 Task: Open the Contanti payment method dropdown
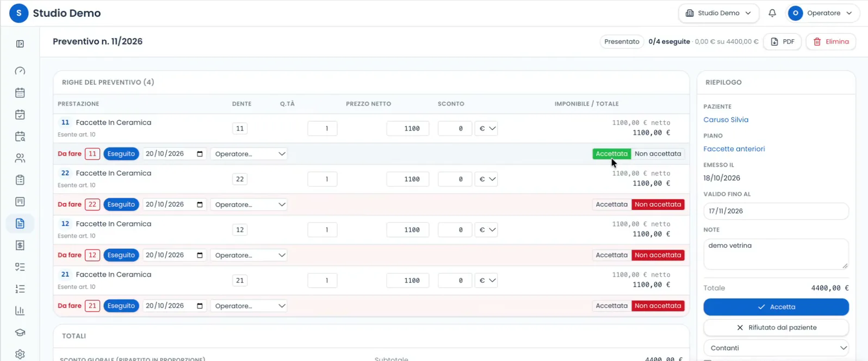(776, 348)
